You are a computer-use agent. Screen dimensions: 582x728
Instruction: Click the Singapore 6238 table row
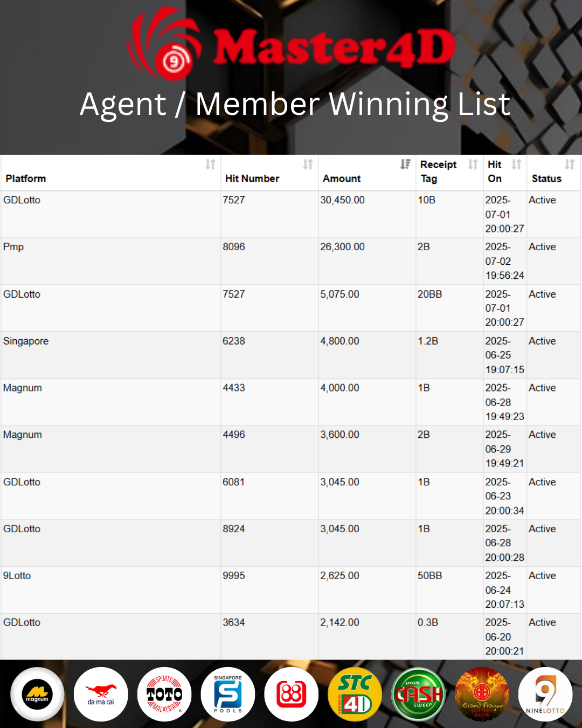point(291,355)
